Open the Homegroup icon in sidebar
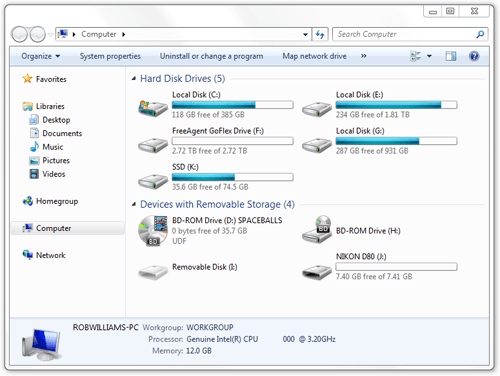500x376 pixels. click(x=28, y=201)
